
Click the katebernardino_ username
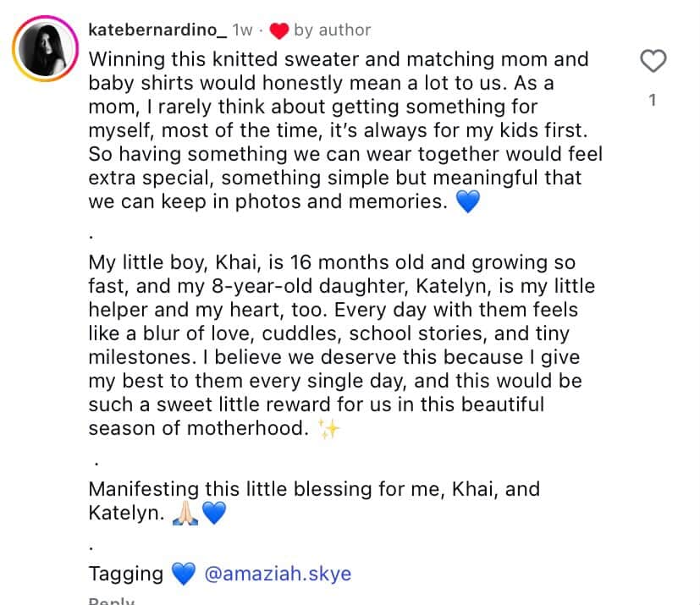[x=157, y=30]
